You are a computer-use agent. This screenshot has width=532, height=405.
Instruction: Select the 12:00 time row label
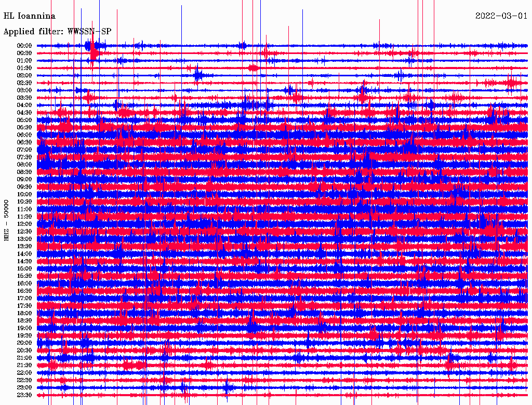[24, 224]
